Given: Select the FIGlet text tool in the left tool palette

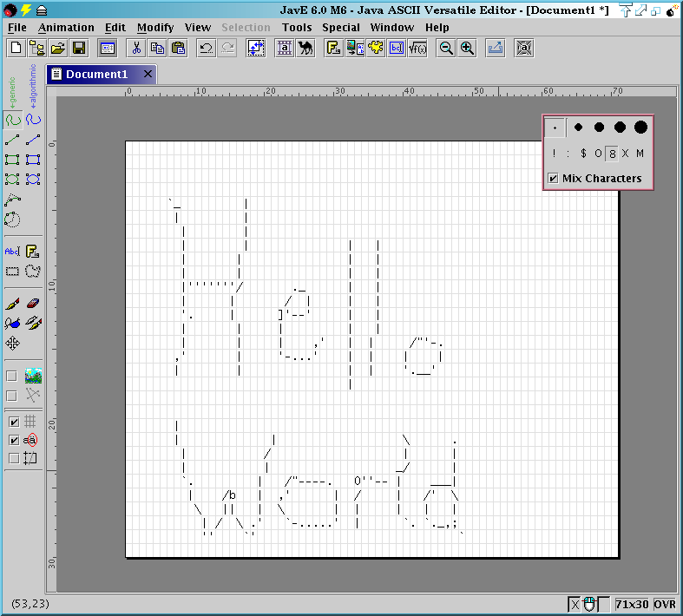Looking at the screenshot, I should pyautogui.click(x=33, y=252).
